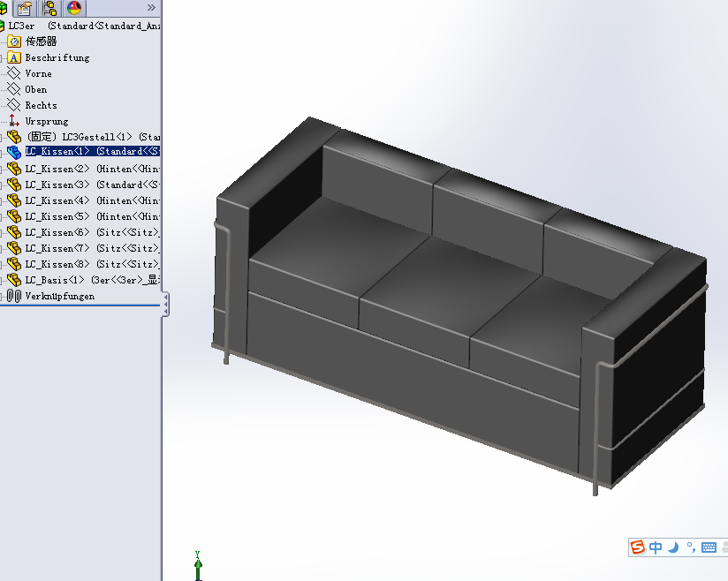This screenshot has height=581, width=728.
Task: Select the FeatureManager design tree tab
Action: (3, 8)
